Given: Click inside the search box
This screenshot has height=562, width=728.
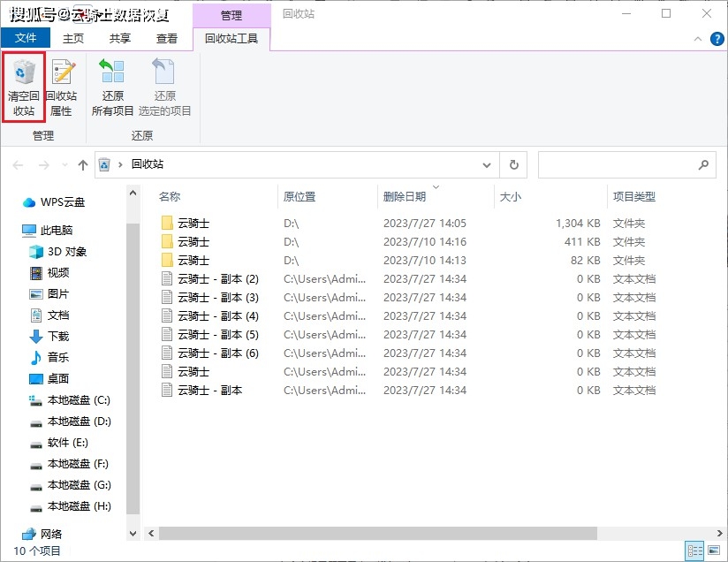Looking at the screenshot, I should [x=627, y=164].
